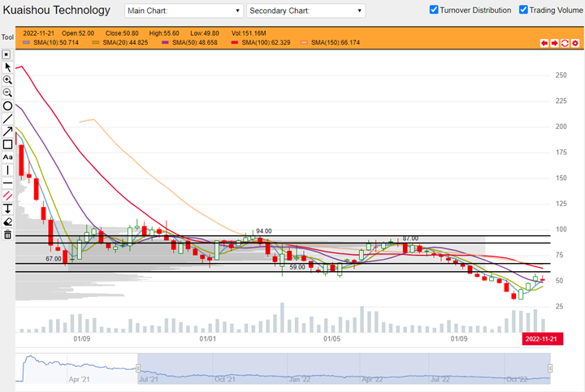
Task: Activate the zoom out magnifier tool
Action: click(x=7, y=93)
